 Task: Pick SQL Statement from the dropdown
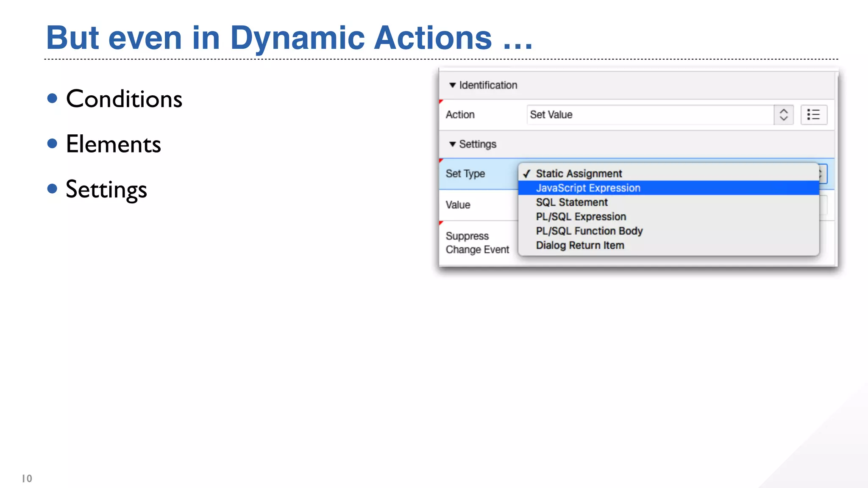coord(668,202)
